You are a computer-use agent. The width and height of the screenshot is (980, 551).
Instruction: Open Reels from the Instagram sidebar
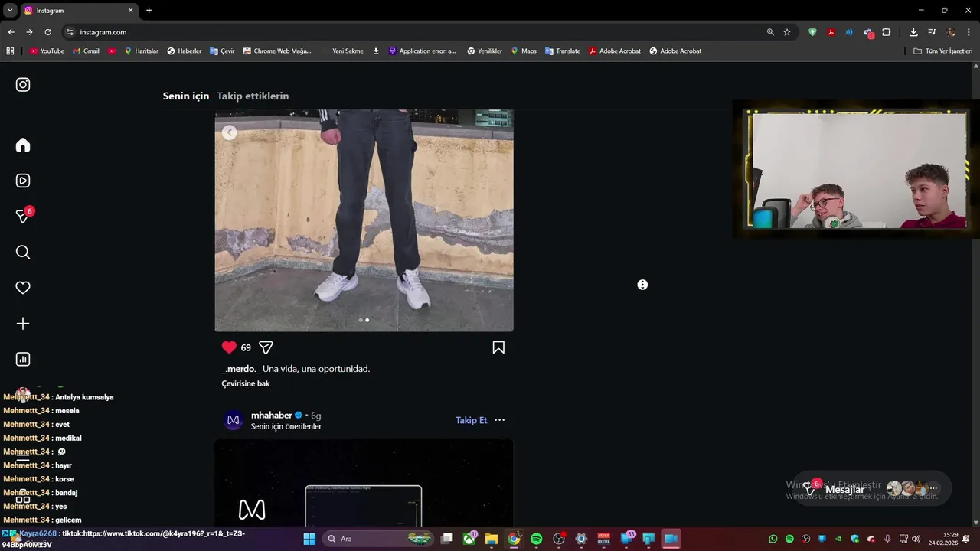coord(23,181)
